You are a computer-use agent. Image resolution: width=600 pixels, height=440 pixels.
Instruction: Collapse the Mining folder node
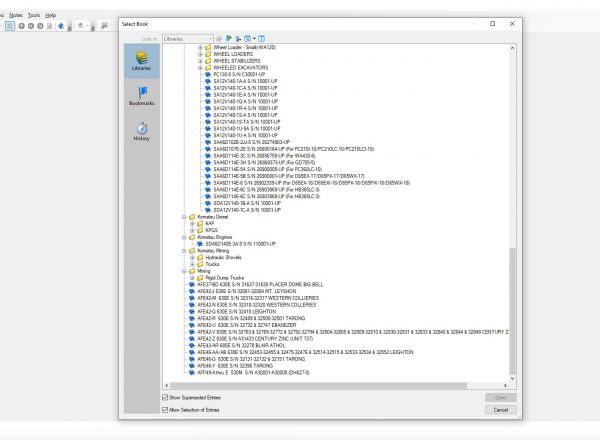tap(184, 271)
